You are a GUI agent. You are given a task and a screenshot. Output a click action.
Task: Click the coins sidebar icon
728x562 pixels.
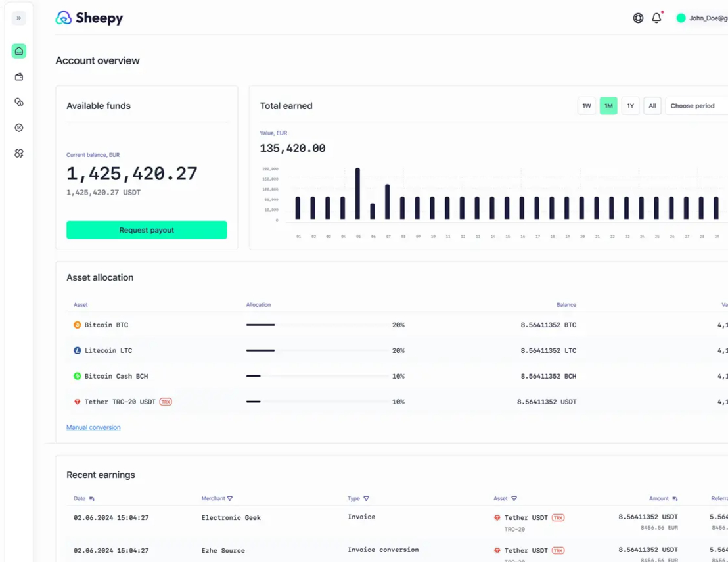tap(19, 103)
